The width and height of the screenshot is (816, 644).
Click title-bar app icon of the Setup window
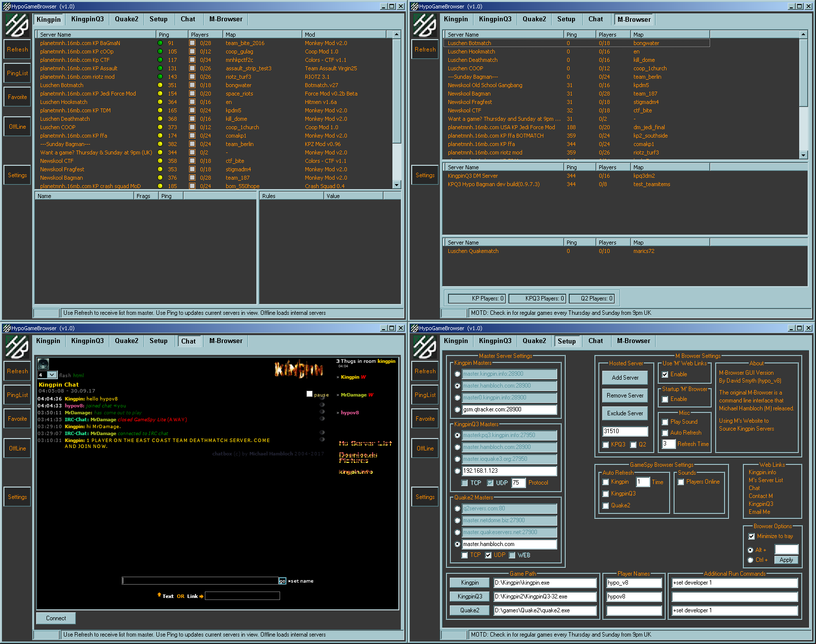[x=415, y=328]
